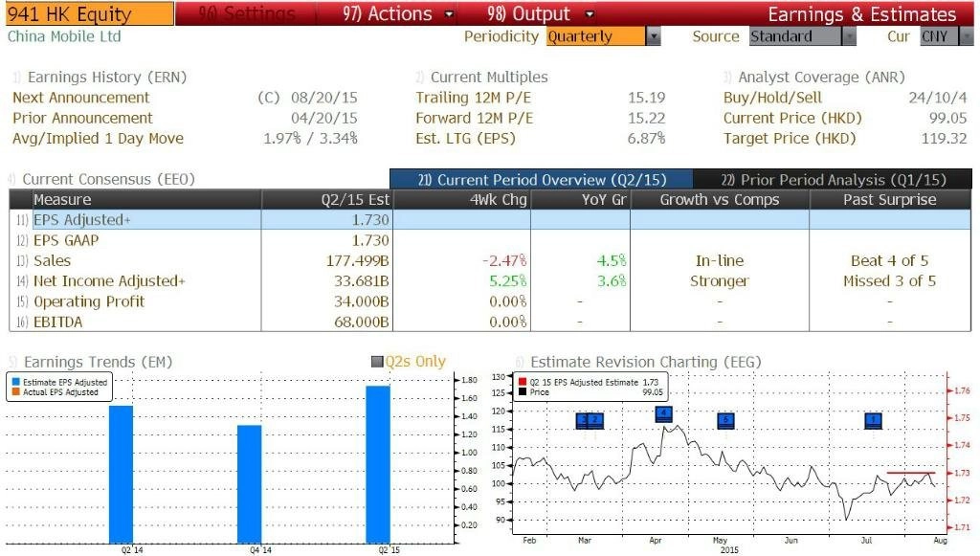Click Sales estimate 177.499B

click(x=358, y=260)
